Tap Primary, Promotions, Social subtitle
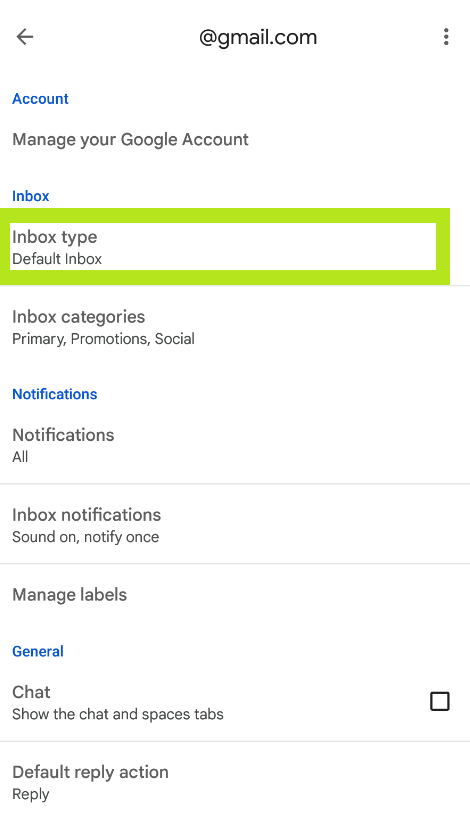 pyautogui.click(x=104, y=339)
